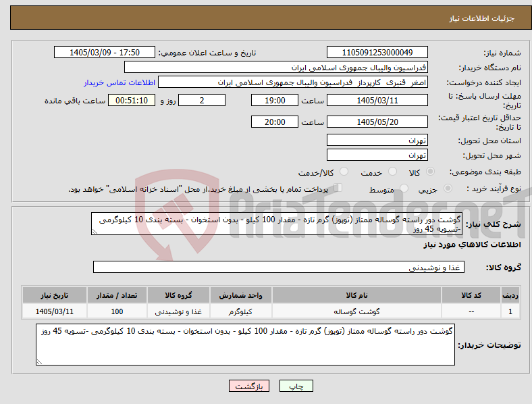Click the goods group field غذا و نوشیدنی
Screen dimensions: 532x404
279,267
